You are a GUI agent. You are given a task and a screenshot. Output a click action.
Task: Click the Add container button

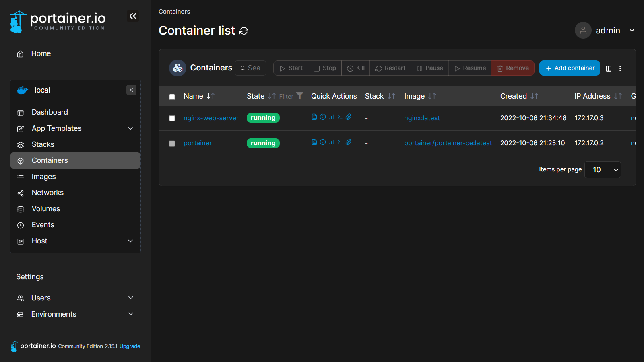(x=570, y=68)
